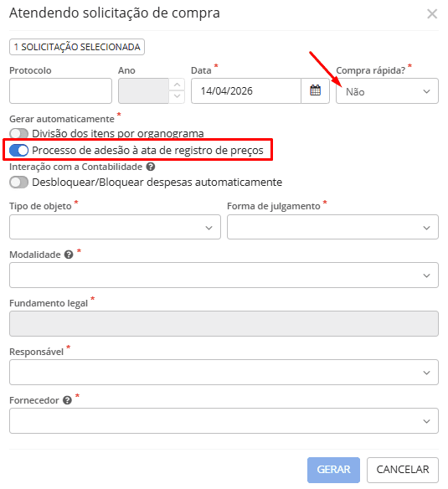Click the 1 Solicitação Selecionada badge
This screenshot has width=448, height=489.
tap(77, 47)
